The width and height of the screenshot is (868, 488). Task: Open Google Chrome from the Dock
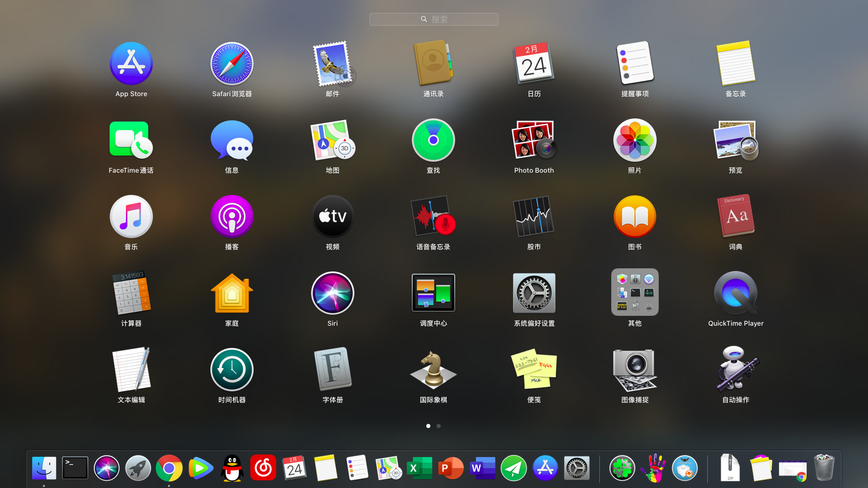click(x=169, y=468)
